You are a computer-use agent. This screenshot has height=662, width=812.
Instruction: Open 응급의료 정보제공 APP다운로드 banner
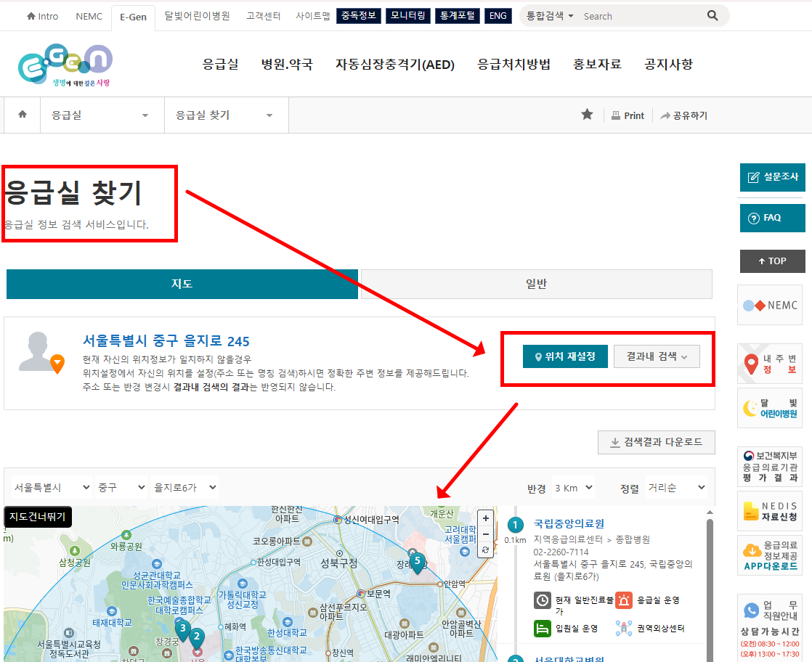(x=770, y=555)
